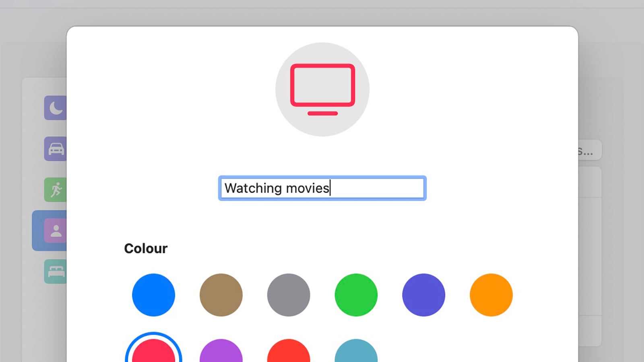
Task: Choose the purple swatch in the bottom row
Action: tap(221, 354)
